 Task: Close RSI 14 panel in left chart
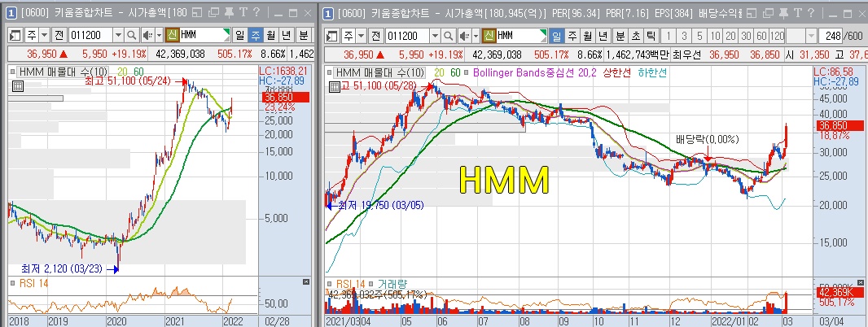306,282
